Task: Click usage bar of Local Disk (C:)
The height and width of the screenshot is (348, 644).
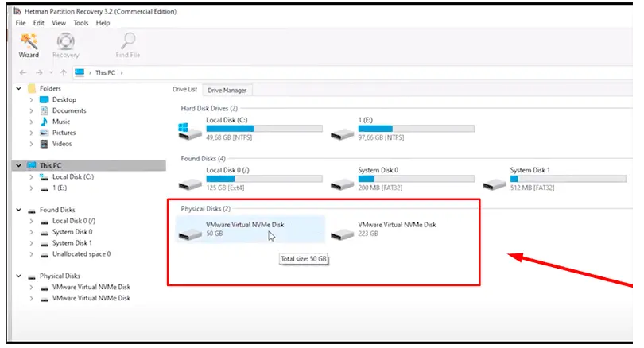Action: [x=264, y=129]
